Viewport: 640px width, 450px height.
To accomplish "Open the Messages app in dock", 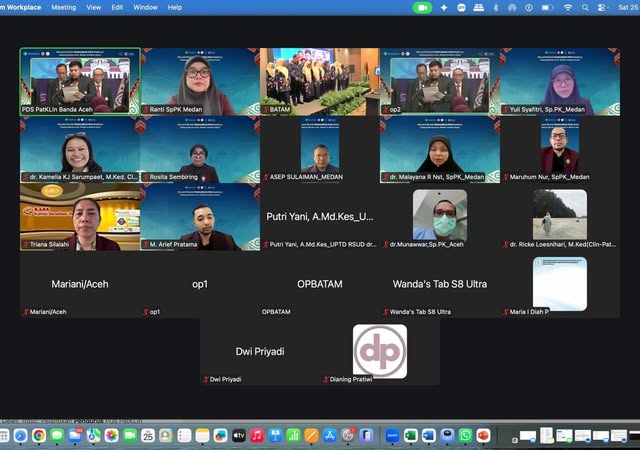I will (57, 436).
